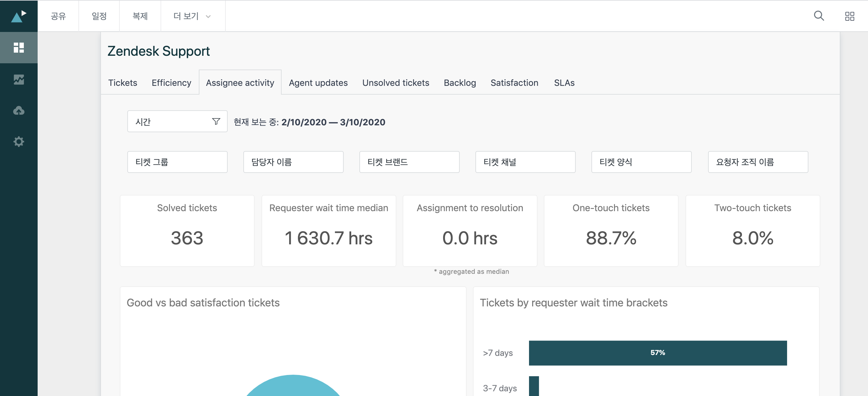The width and height of the screenshot is (868, 396).
Task: Click Tickets by requester wait time brackets title
Action: pos(574,303)
